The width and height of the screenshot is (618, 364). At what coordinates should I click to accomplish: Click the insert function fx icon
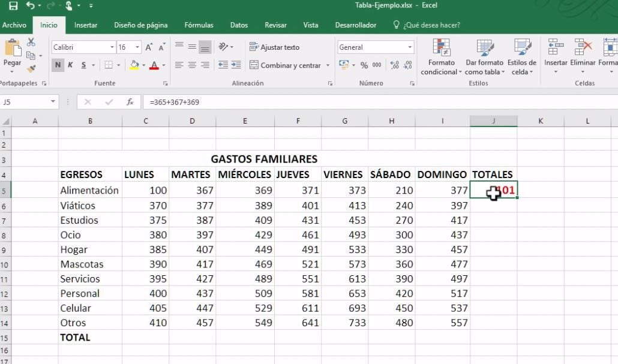coord(130,102)
